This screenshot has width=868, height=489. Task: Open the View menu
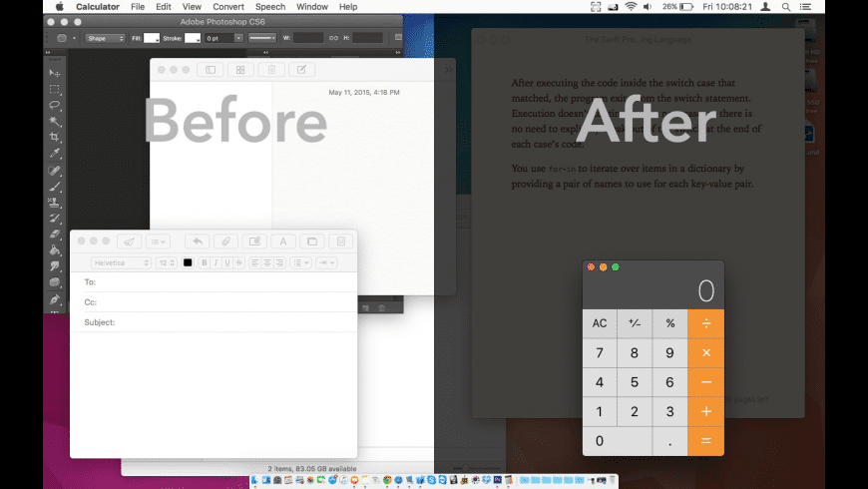[x=192, y=7]
